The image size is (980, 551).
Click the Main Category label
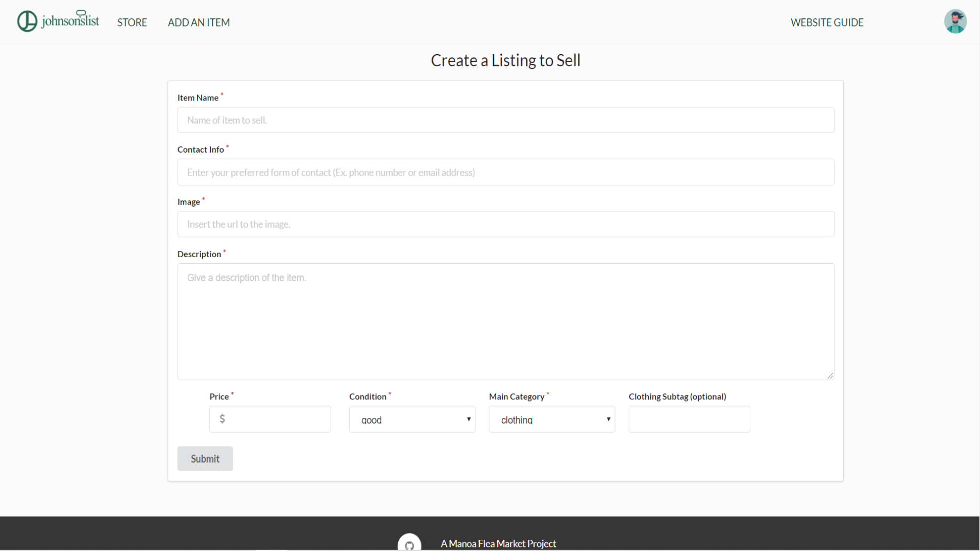point(517,396)
